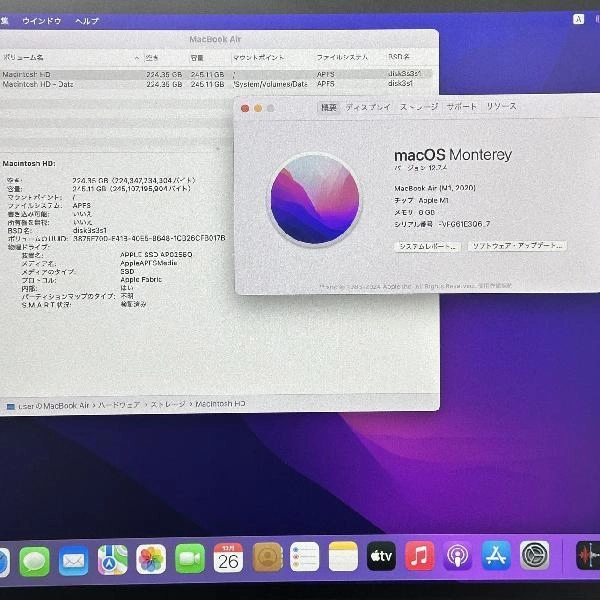Click the 'MacBook Air (M1, 2020)' model text
The width and height of the screenshot is (600, 600).
pyautogui.click(x=435, y=188)
